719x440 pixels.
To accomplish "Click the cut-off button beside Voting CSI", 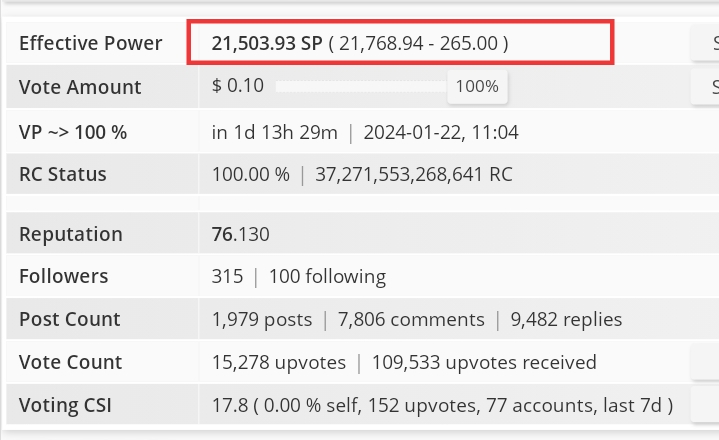I will click(x=705, y=404).
